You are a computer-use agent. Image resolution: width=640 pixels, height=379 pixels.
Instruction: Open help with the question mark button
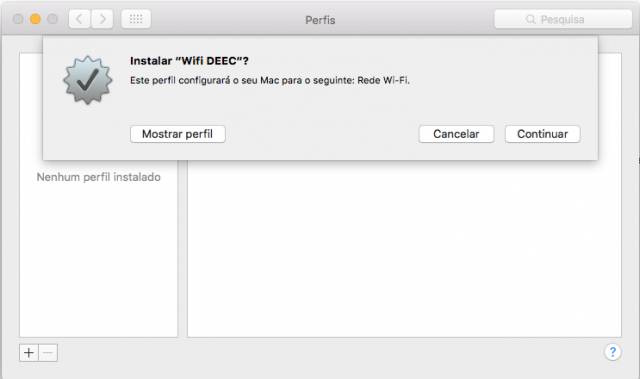[x=612, y=352]
